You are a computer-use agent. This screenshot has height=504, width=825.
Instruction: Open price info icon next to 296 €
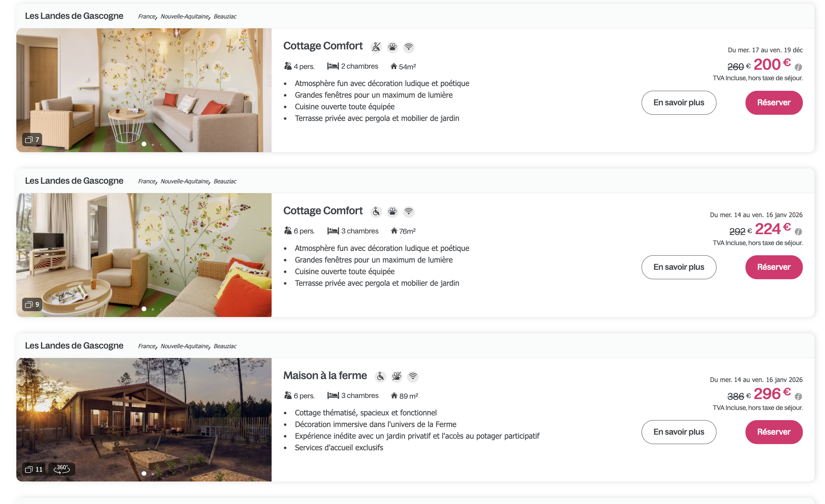pos(798,397)
